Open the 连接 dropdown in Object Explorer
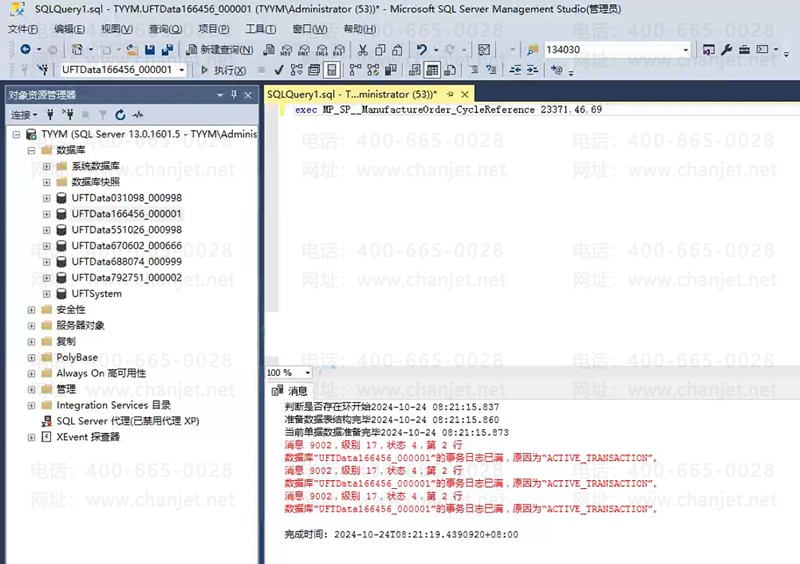 [24, 115]
